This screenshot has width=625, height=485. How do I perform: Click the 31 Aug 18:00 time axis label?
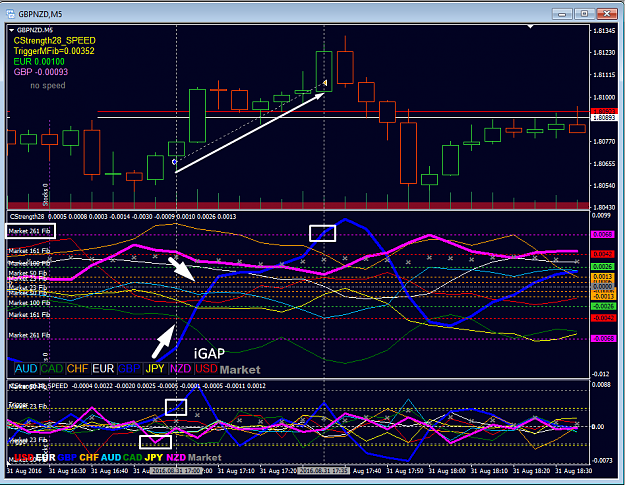447,471
